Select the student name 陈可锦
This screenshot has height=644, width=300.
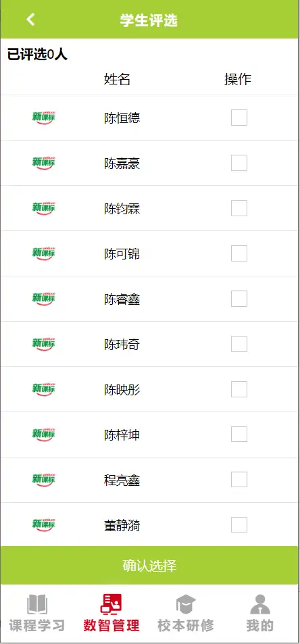coord(122,254)
